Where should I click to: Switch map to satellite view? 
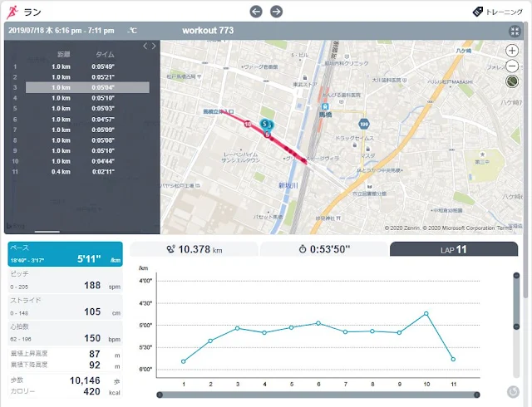[512, 81]
